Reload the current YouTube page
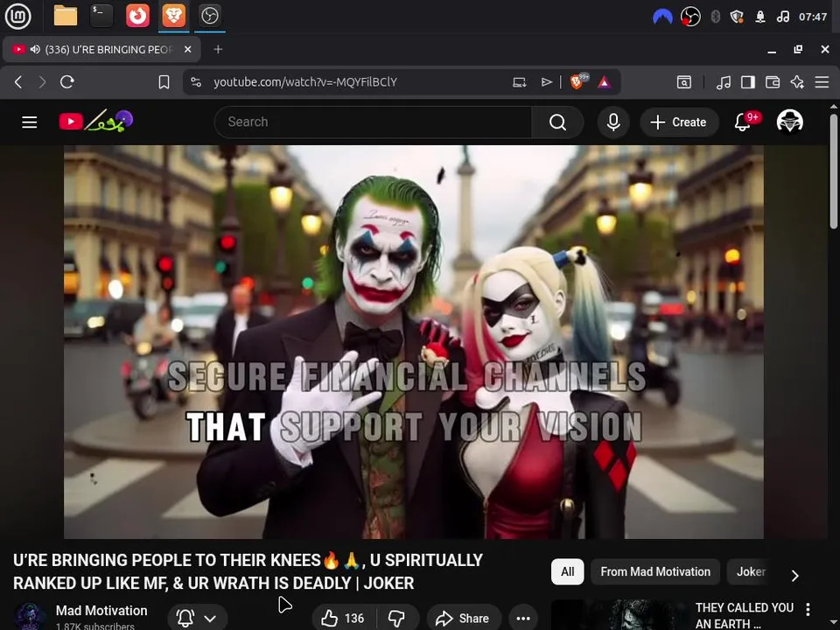 coord(67,82)
